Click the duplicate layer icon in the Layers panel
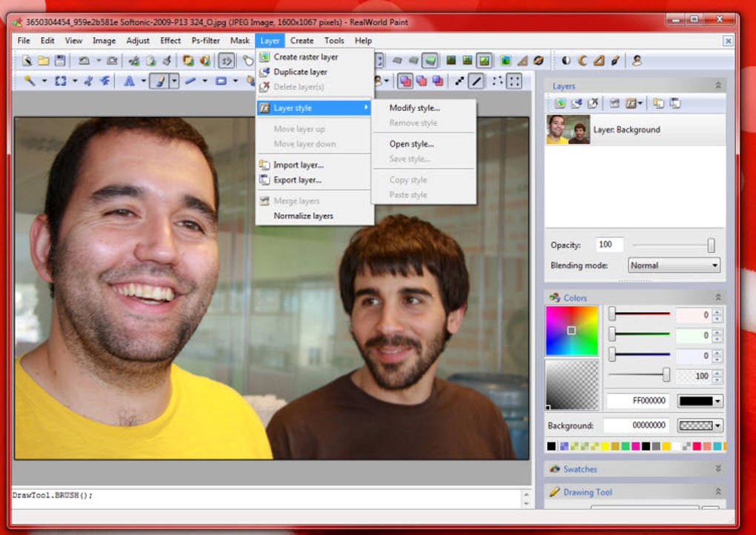 (x=576, y=103)
